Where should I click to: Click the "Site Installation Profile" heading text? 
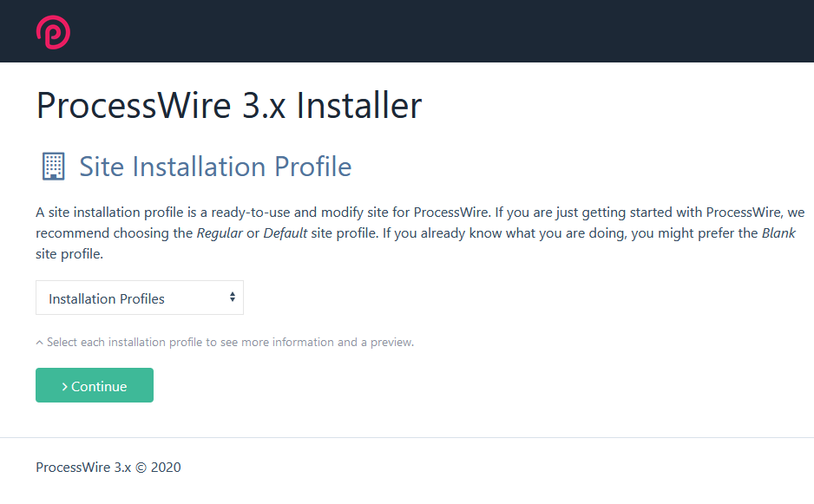click(x=215, y=166)
